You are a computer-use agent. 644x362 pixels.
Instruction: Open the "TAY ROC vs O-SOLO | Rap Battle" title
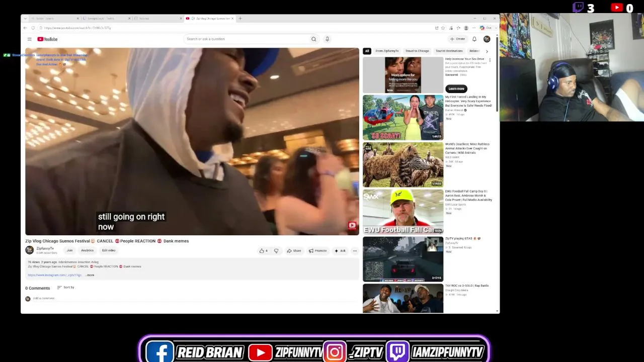pyautogui.click(x=467, y=286)
